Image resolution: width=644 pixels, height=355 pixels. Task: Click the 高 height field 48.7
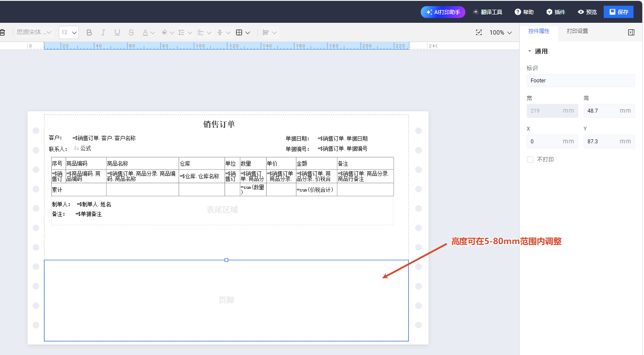click(x=609, y=111)
